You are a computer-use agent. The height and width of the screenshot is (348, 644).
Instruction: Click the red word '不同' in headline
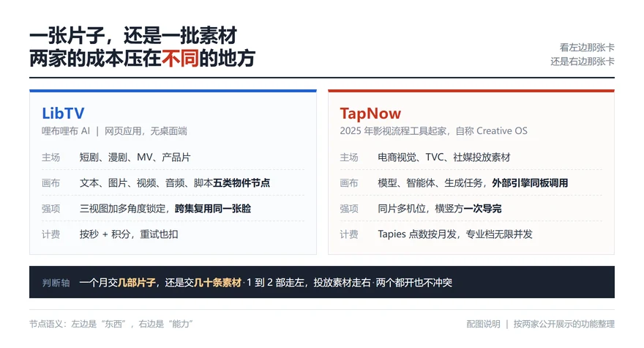[x=180, y=58]
